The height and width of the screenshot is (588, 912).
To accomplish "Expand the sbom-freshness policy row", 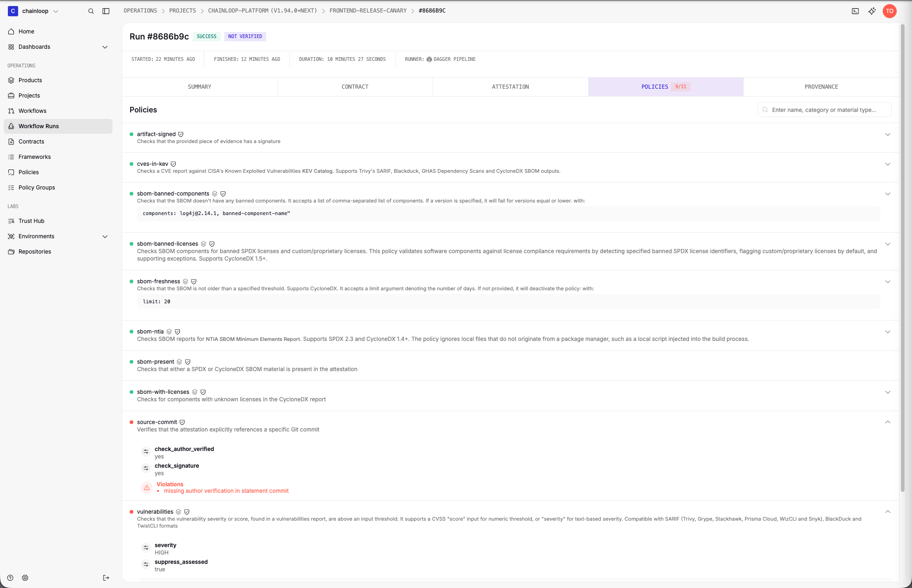I will point(888,282).
